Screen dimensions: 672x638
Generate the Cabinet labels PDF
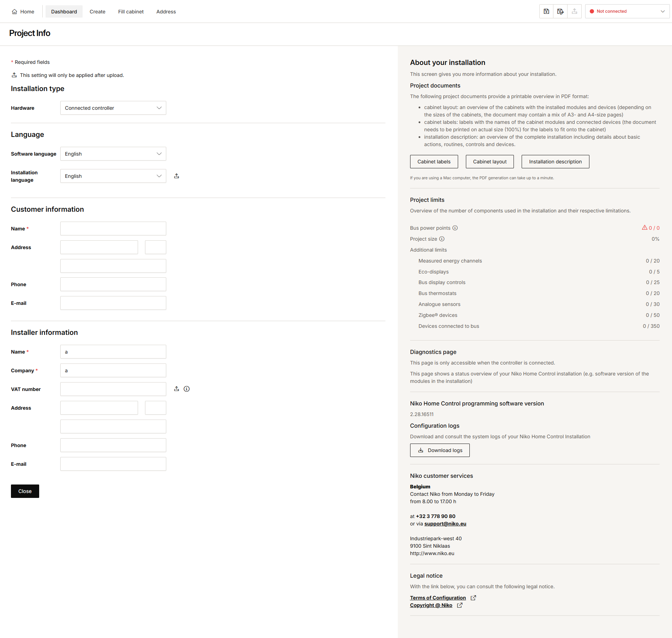pos(434,162)
